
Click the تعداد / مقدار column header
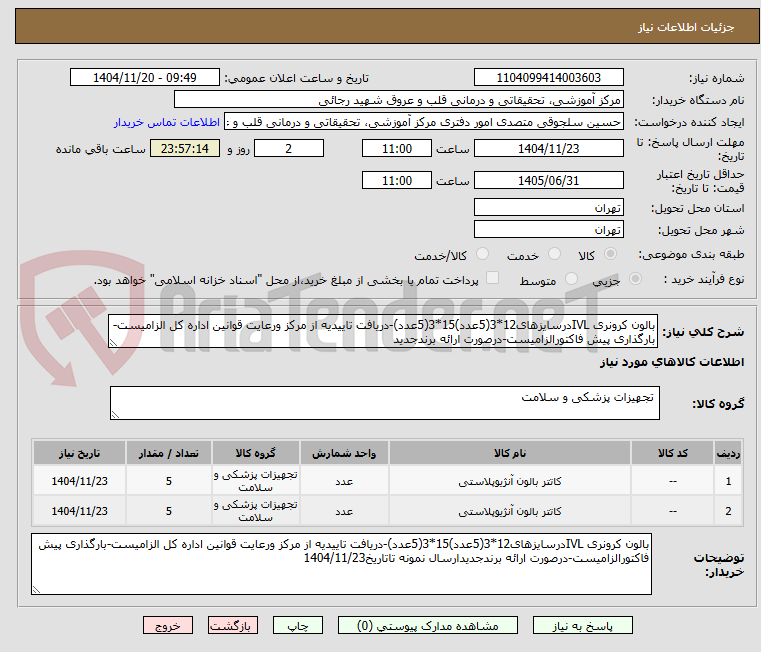[168, 453]
